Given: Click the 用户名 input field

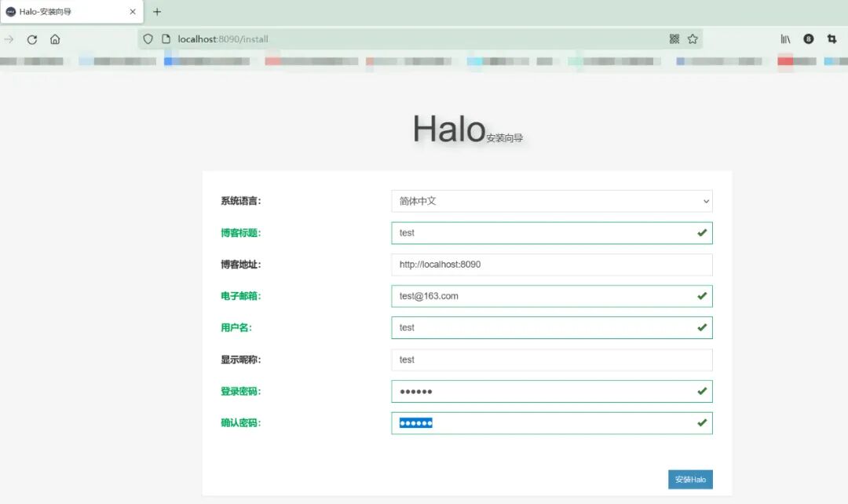Looking at the screenshot, I should coord(552,327).
